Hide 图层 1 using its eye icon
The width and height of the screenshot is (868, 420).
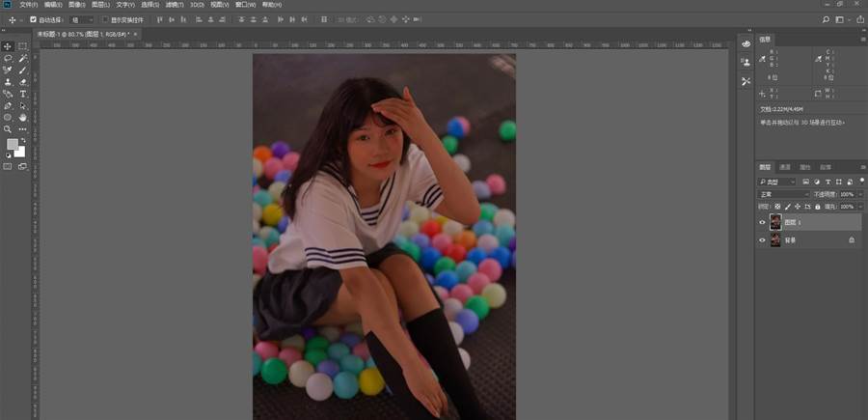762,222
